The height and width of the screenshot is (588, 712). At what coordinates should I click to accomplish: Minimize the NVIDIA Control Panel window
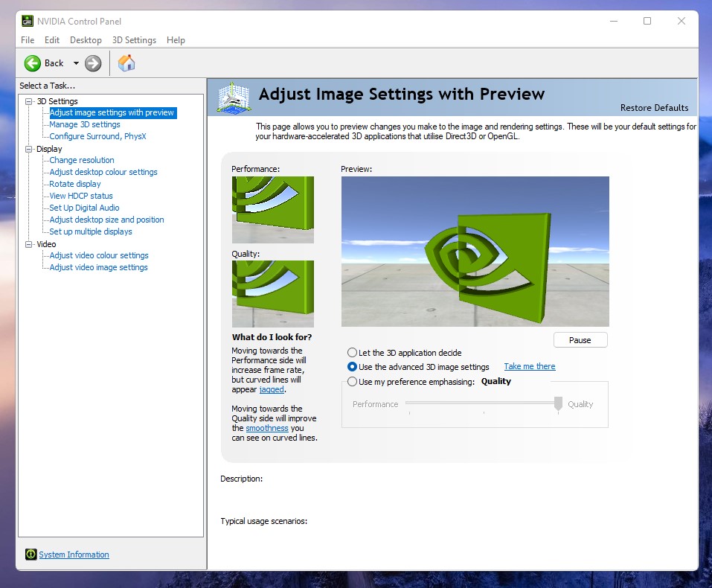pyautogui.click(x=614, y=21)
